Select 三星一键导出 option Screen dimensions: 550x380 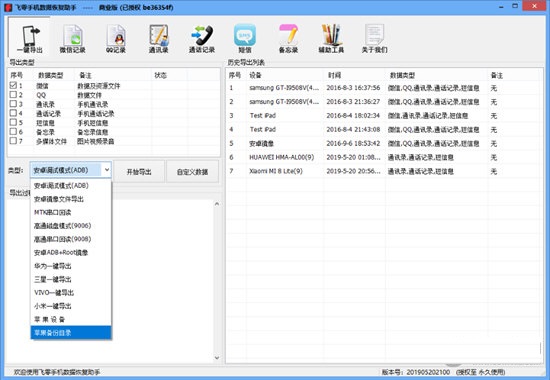71,279
